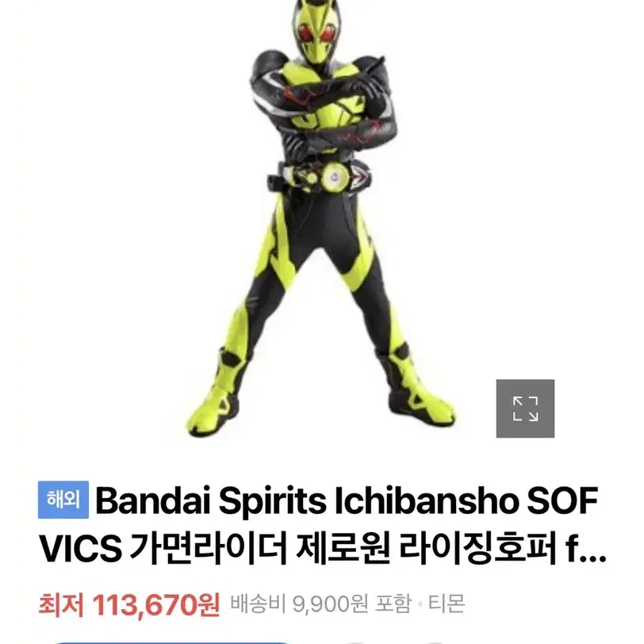Image resolution: width=644 pixels, height=644 pixels.
Task: Click the gray square with diagonal arrows
Action: pos(525,408)
